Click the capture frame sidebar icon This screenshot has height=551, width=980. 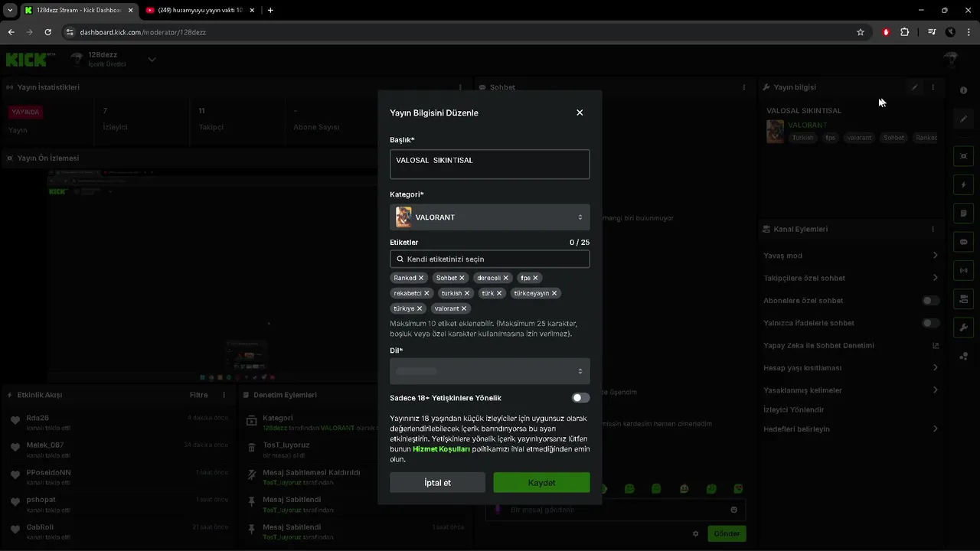tap(963, 156)
